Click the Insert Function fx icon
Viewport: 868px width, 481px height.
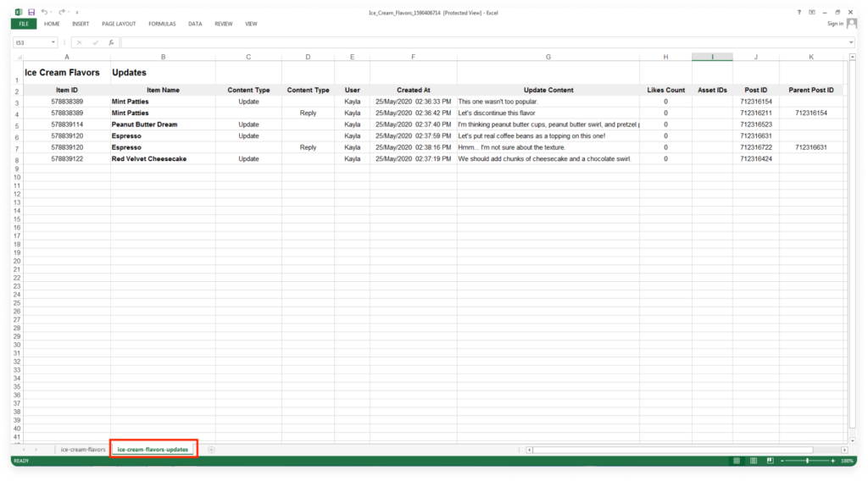point(110,42)
